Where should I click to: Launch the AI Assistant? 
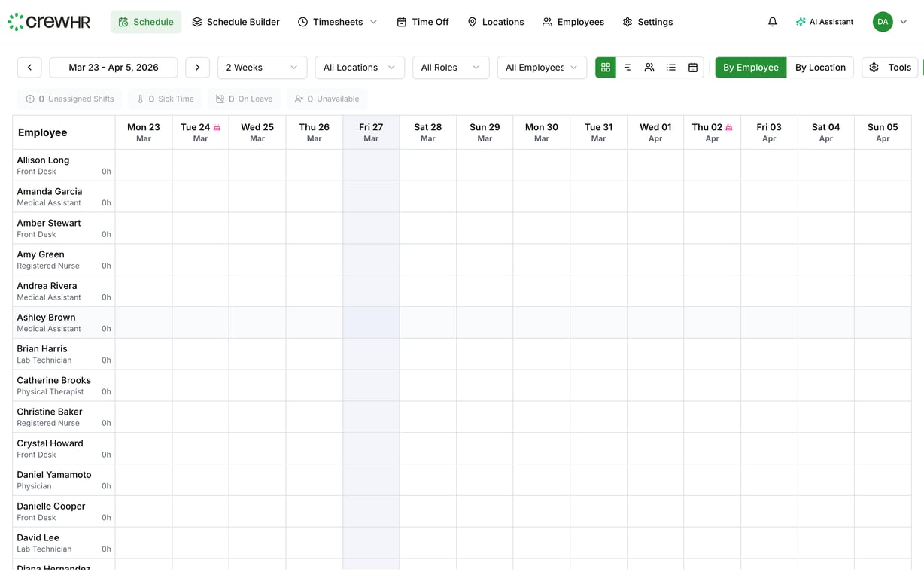pyautogui.click(x=825, y=22)
